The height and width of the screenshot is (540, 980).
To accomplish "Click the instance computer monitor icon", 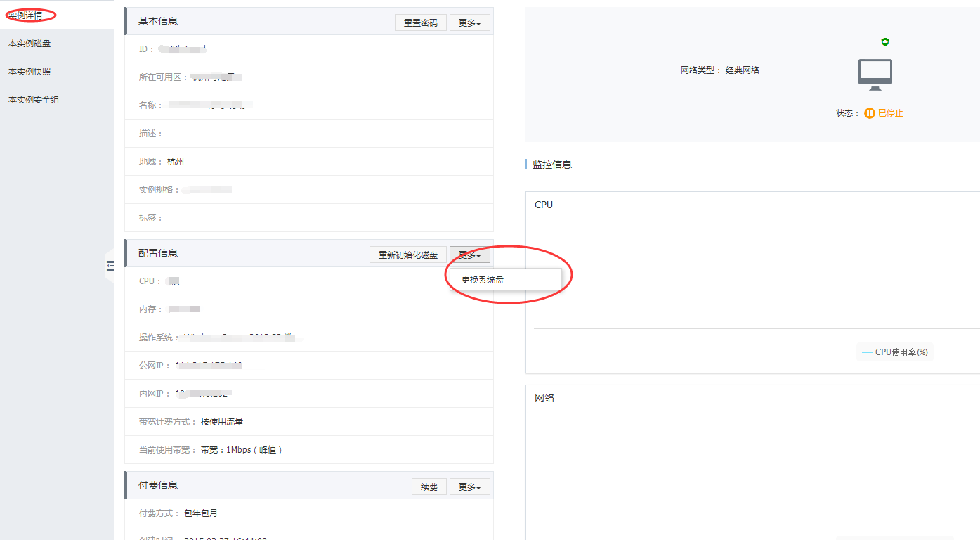I will [875, 75].
